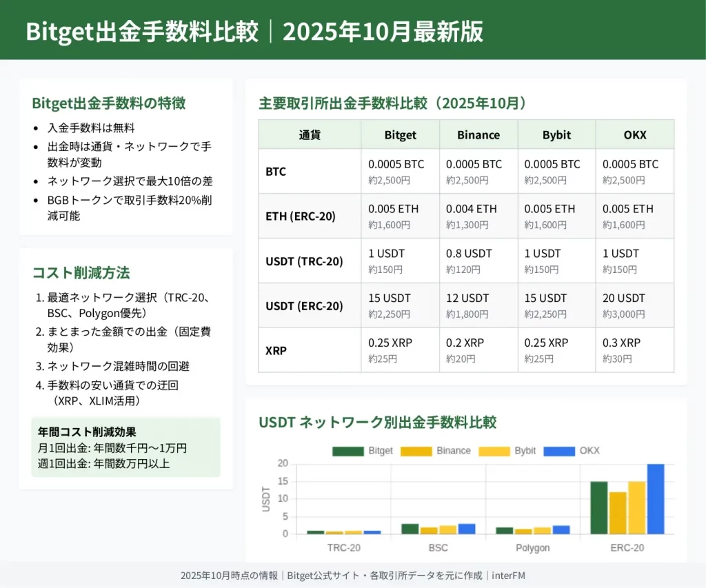Click the 通貨 header cell
Screen dimensions: 706x588
click(310, 134)
